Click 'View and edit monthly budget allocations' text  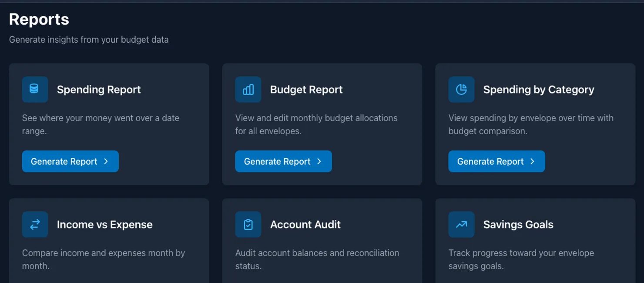pos(316,125)
